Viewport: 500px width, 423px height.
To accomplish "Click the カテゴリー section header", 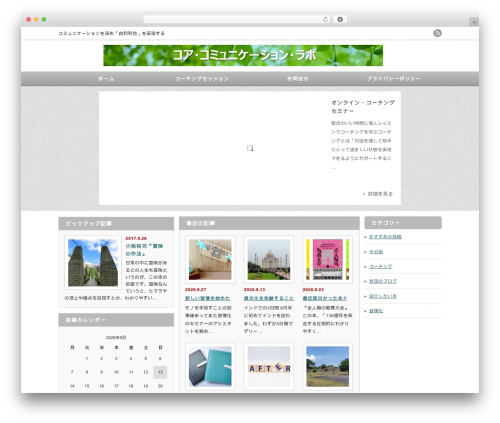I will (x=403, y=223).
